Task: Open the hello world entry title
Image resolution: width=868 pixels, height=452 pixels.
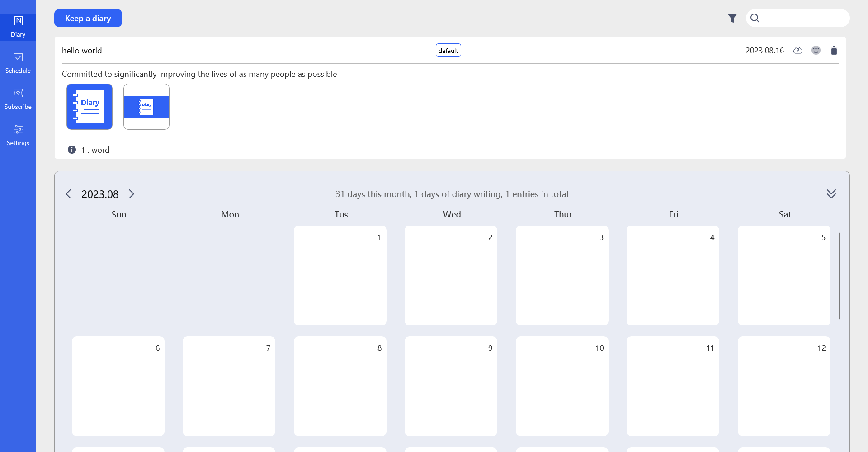Action: (82, 50)
